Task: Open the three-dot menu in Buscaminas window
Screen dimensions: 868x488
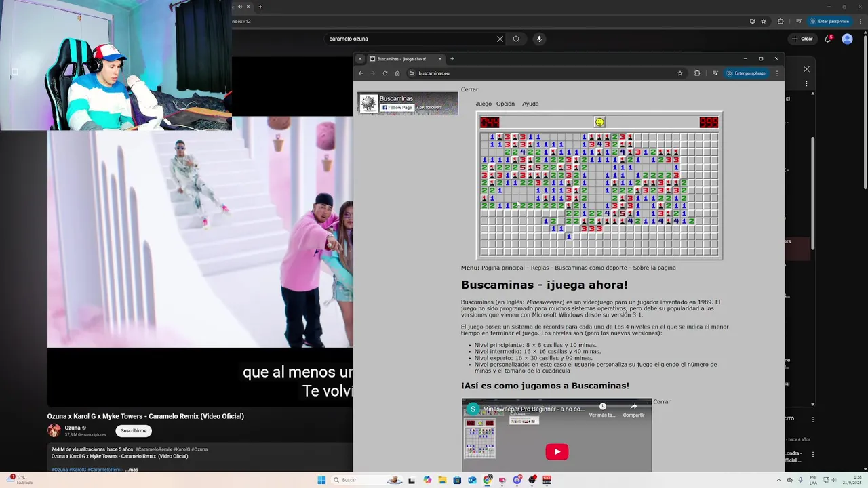Action: (777, 73)
